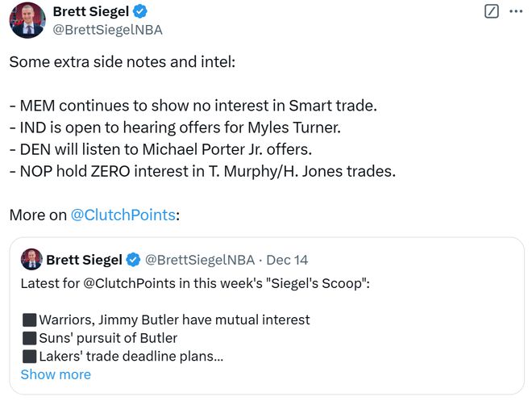Click the Michael Porter Jr. offers line
The image size is (532, 401).
(160, 149)
